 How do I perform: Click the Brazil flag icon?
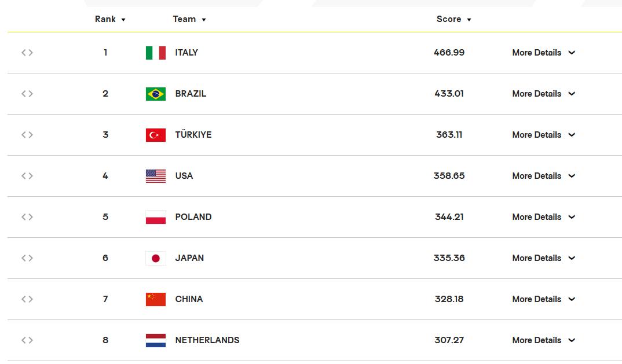tap(155, 94)
